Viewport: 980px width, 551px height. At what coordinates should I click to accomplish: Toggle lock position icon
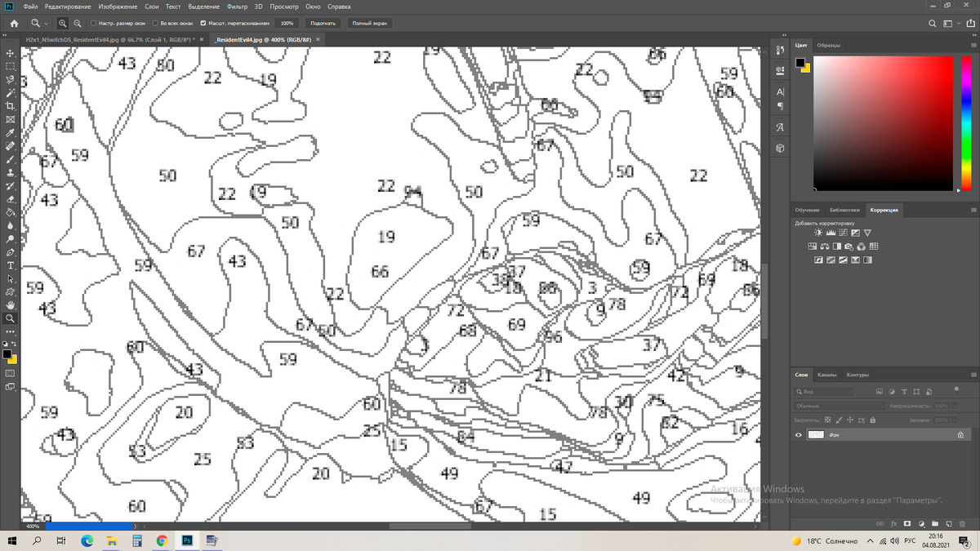pyautogui.click(x=850, y=420)
